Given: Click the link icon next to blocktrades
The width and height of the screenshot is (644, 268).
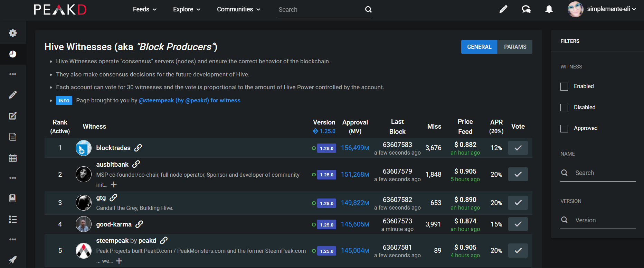Looking at the screenshot, I should pyautogui.click(x=138, y=148).
